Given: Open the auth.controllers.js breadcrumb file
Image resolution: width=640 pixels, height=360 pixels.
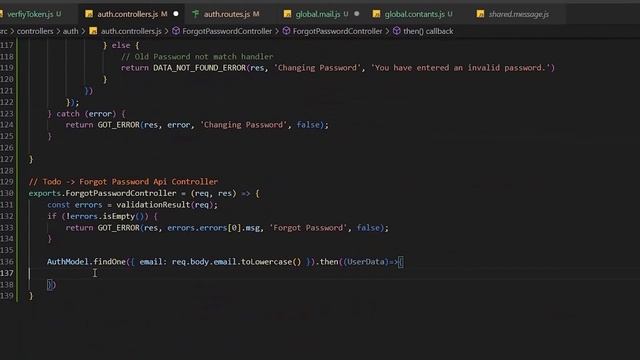Looking at the screenshot, I should (x=131, y=31).
